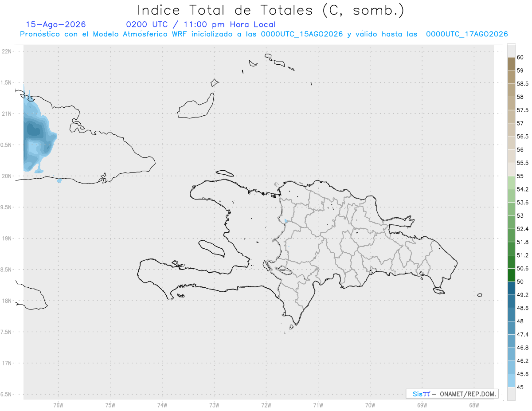The height and width of the screenshot is (411, 532).
Task: Click the legend value '54.2'
Action: pos(523,189)
